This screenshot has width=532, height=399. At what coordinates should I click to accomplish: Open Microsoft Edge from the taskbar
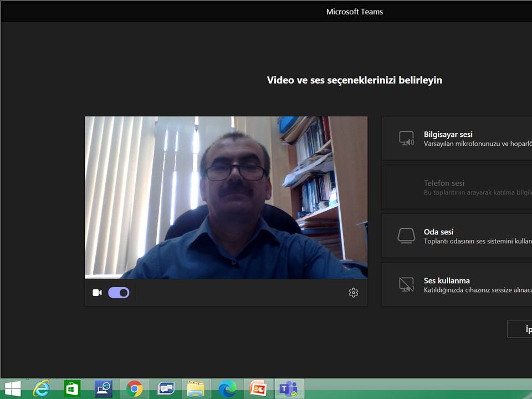pyautogui.click(x=227, y=388)
